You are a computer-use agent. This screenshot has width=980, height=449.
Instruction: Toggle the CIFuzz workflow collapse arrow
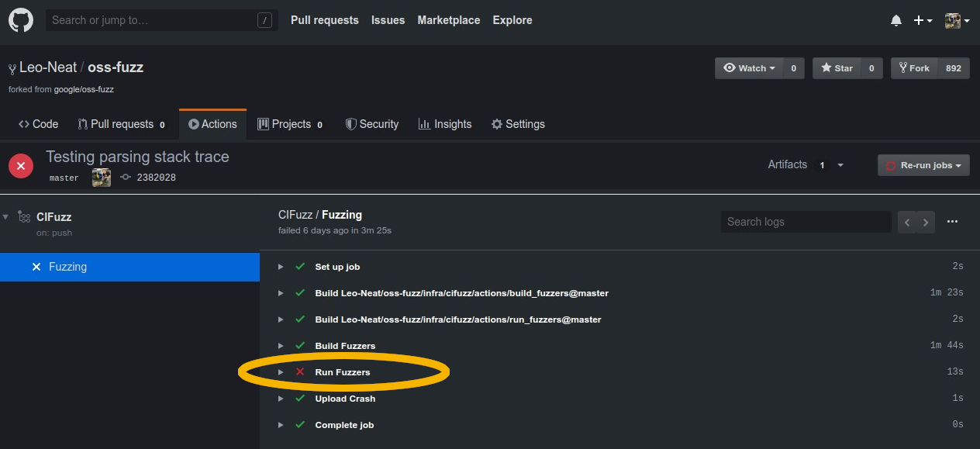(x=5, y=216)
